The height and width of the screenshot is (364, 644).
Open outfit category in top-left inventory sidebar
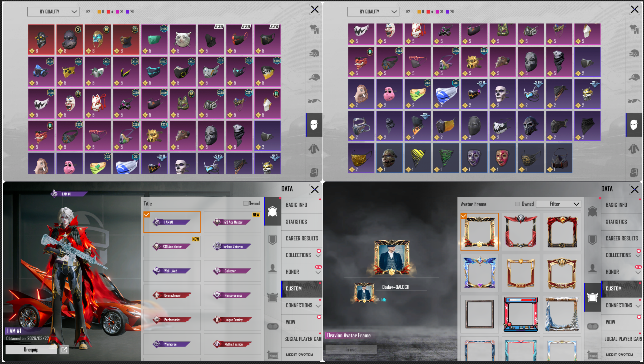point(314,29)
